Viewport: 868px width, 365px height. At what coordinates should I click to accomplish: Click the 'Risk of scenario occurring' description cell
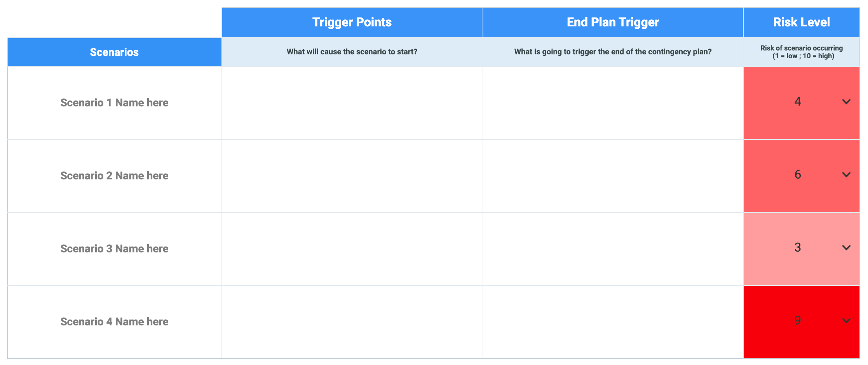(801, 52)
